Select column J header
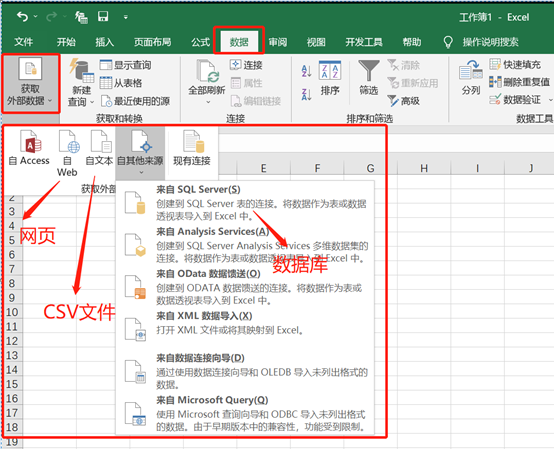The height and width of the screenshot is (449, 554). [531, 168]
